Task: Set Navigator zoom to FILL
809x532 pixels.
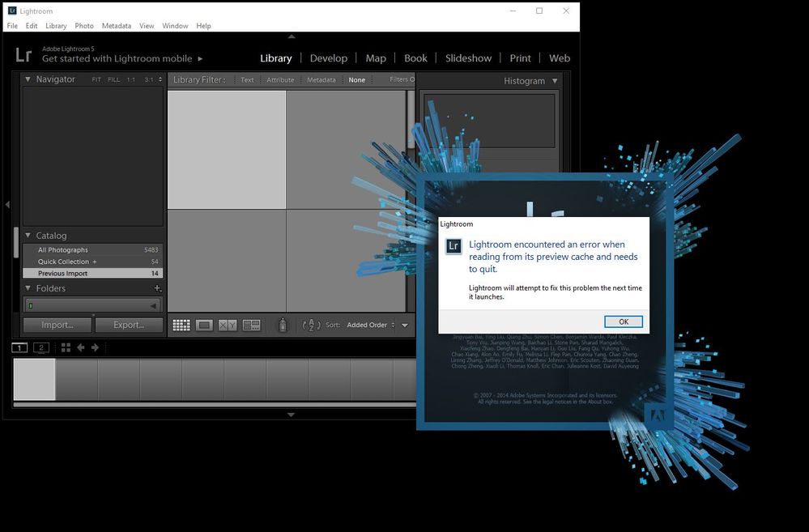Action: click(x=113, y=80)
